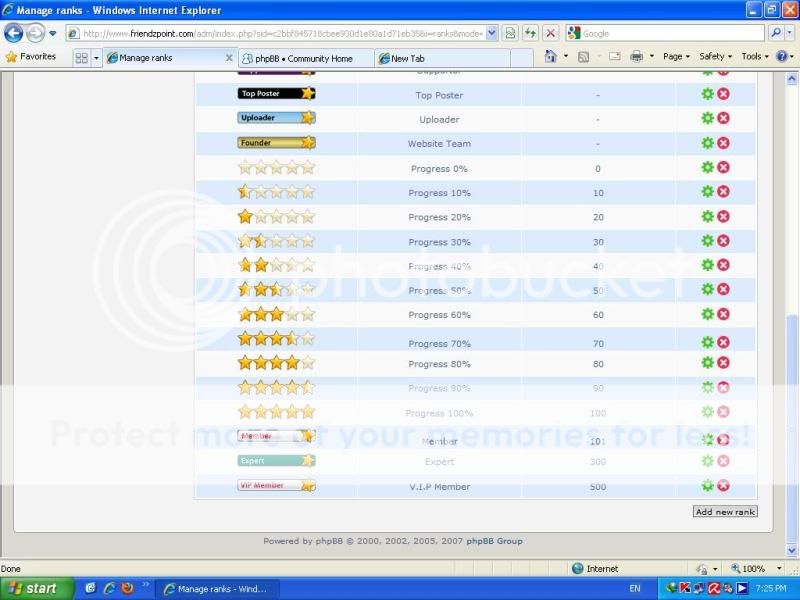Delete the Member rank
The width and height of the screenshot is (800, 600).
[723, 437]
